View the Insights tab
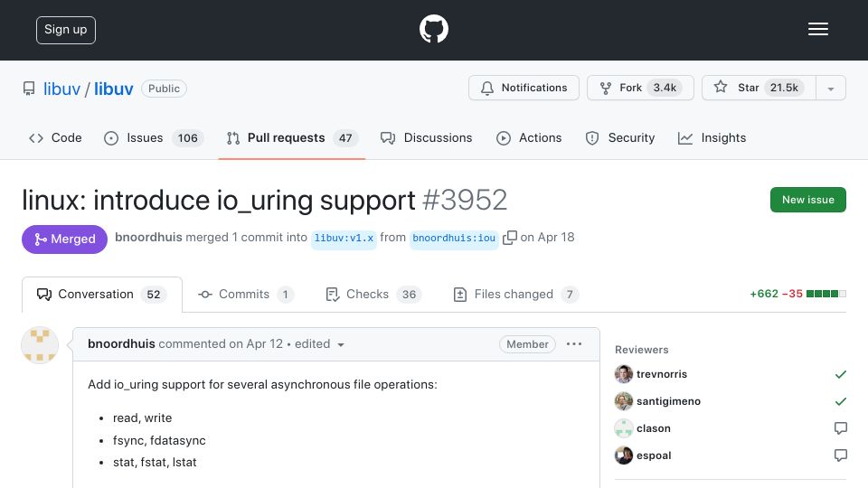The image size is (868, 488). click(x=712, y=137)
